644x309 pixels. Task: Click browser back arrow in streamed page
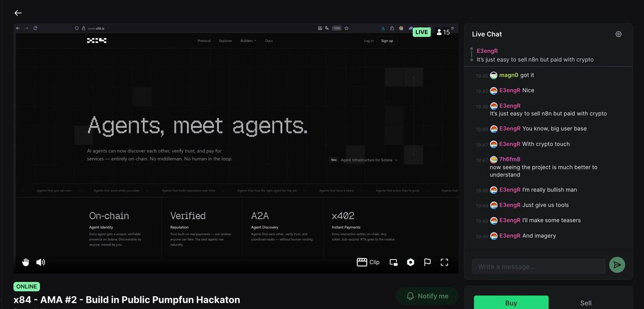[x=18, y=28]
